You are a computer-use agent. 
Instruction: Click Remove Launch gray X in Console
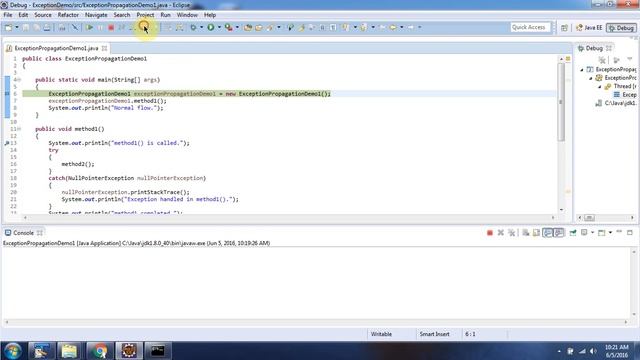pyautogui.click(x=500, y=233)
